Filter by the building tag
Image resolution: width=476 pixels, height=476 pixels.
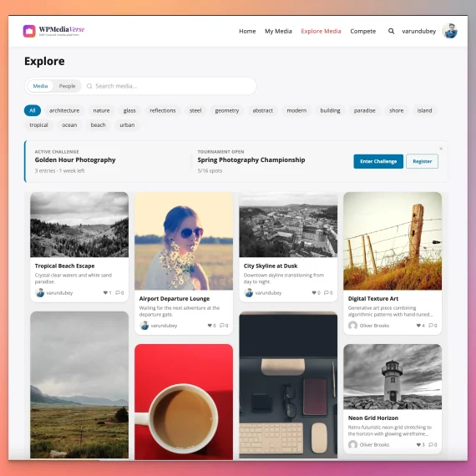coord(331,110)
